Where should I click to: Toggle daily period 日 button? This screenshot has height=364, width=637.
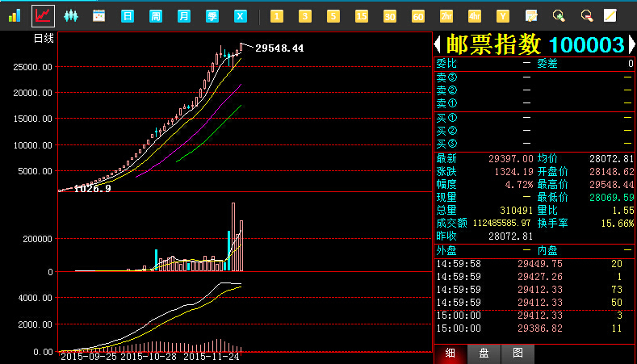tap(128, 15)
